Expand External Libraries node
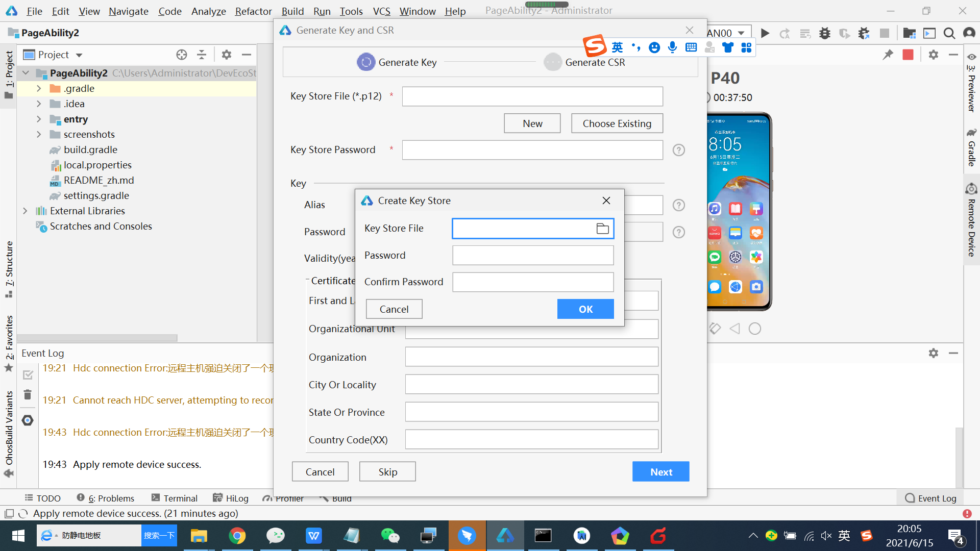The height and width of the screenshot is (551, 980). click(x=25, y=211)
